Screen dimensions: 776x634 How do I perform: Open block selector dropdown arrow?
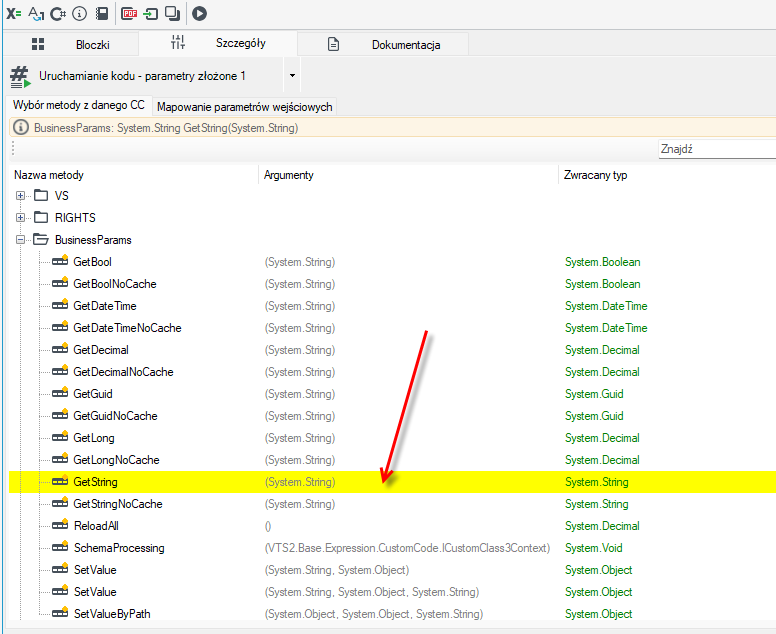tap(292, 76)
